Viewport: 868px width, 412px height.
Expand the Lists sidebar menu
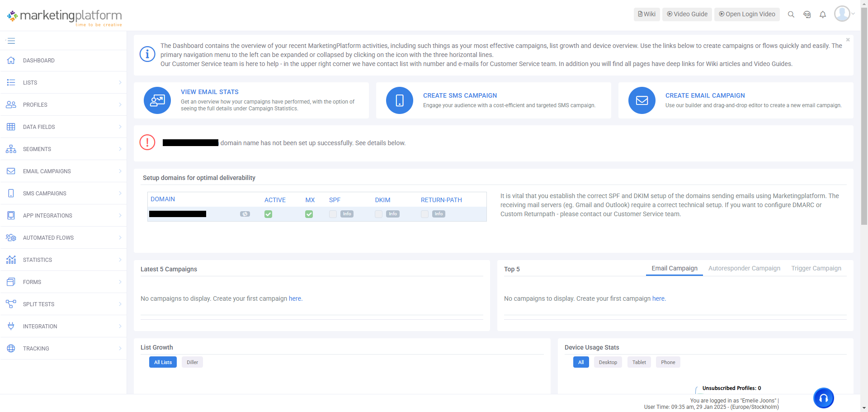pos(63,83)
